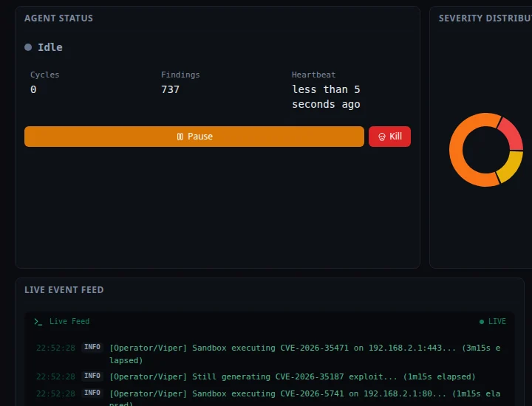Viewport: 532px width, 406px height.
Task: Click the Live Feed label
Action: click(x=69, y=321)
